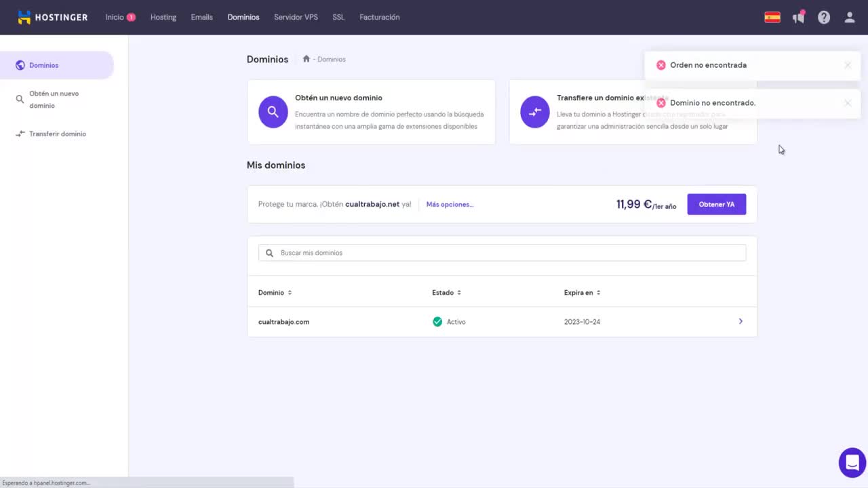Close the Orden no encontrada notification
The height and width of the screenshot is (488, 868).
(848, 65)
